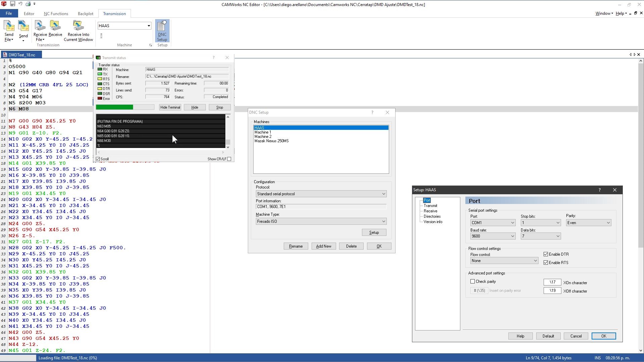Click the Setup button in DNC Setup dialog
Viewport: 644px width, 362px height.
[374, 232]
